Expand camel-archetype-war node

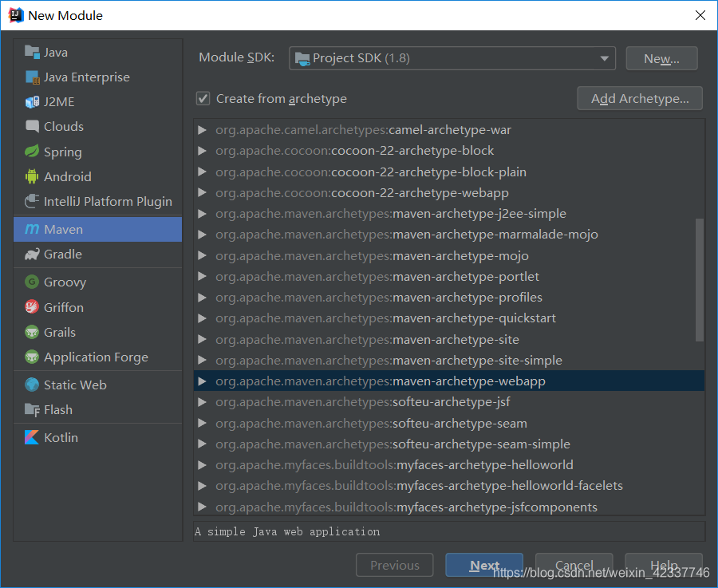202,130
